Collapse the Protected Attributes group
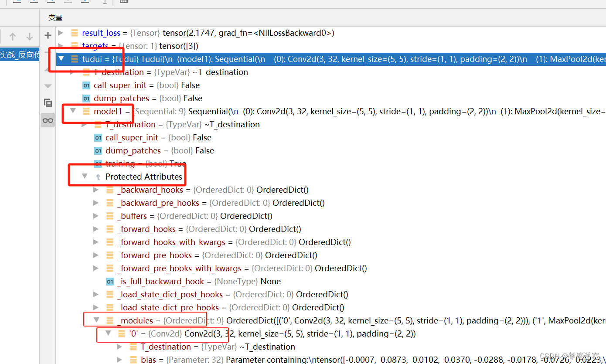 coord(85,176)
